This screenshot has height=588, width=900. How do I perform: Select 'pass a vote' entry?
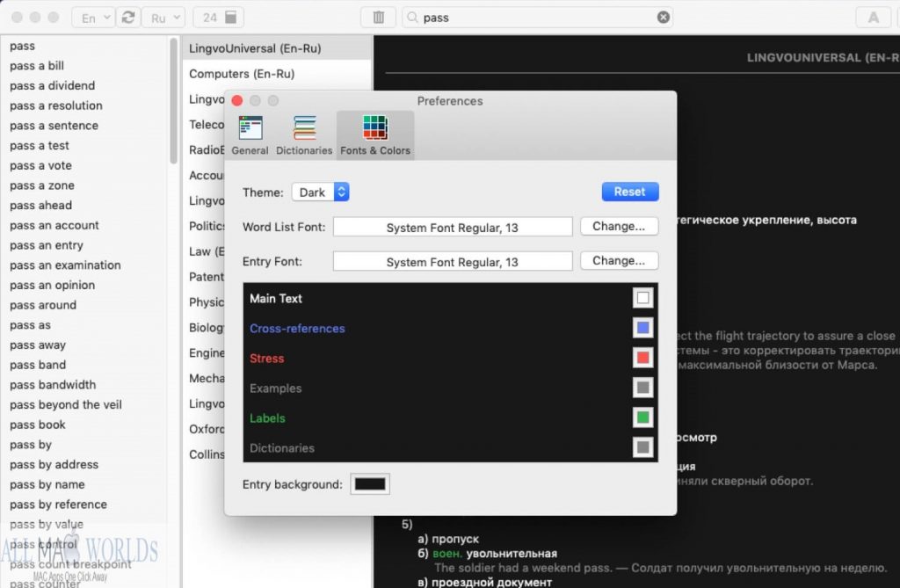[40, 165]
